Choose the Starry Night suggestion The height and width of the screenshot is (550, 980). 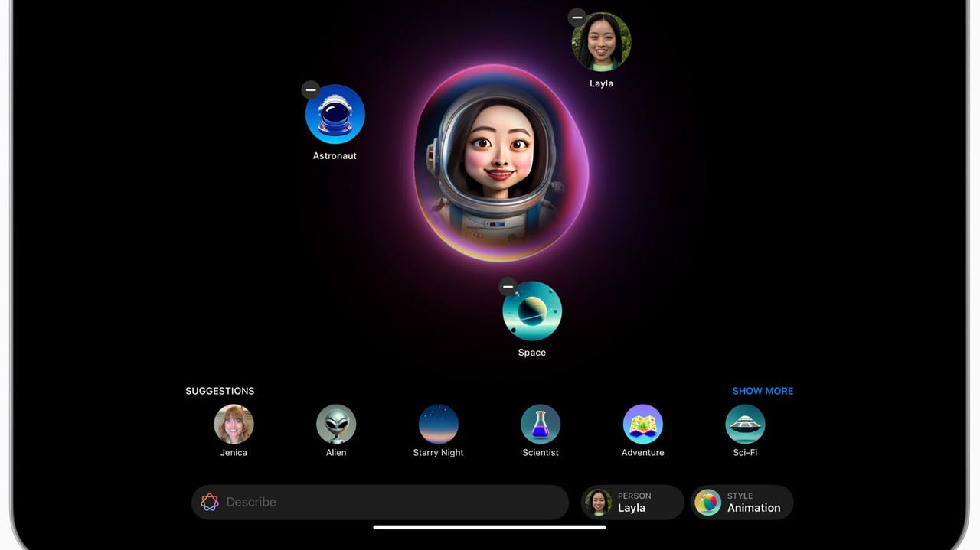(438, 424)
